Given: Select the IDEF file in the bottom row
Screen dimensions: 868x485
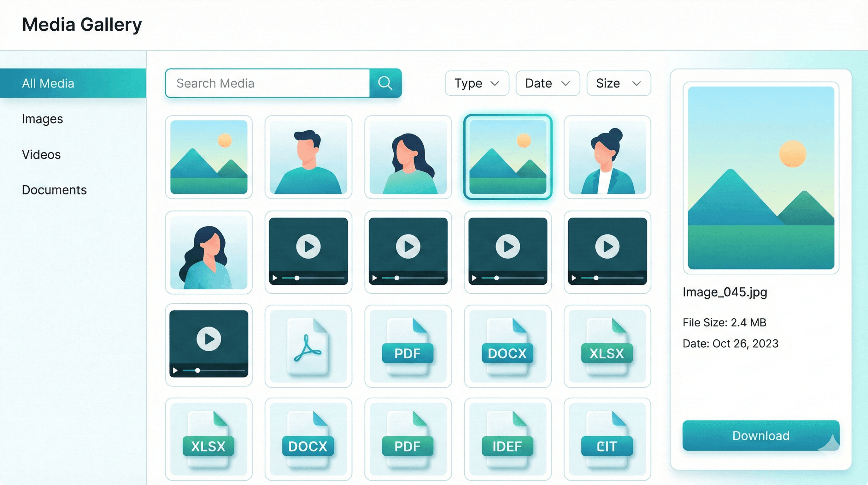Looking at the screenshot, I should click(507, 439).
